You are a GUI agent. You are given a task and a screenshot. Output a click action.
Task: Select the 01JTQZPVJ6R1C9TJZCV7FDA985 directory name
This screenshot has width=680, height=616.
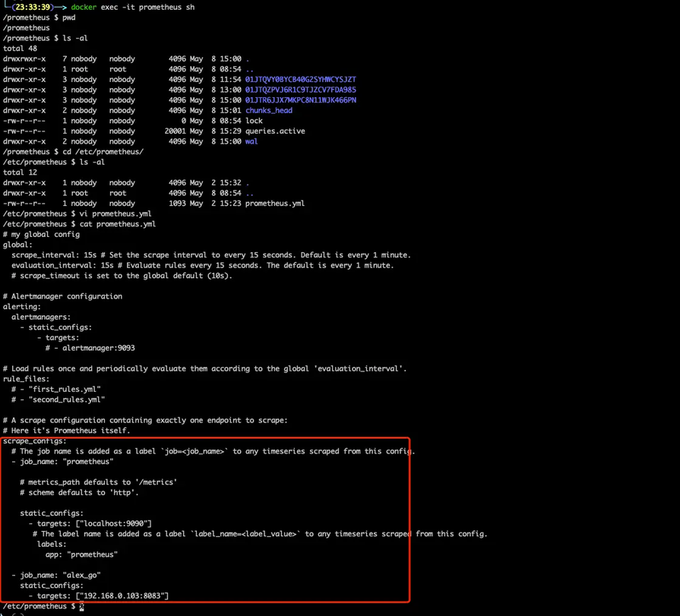[301, 90]
